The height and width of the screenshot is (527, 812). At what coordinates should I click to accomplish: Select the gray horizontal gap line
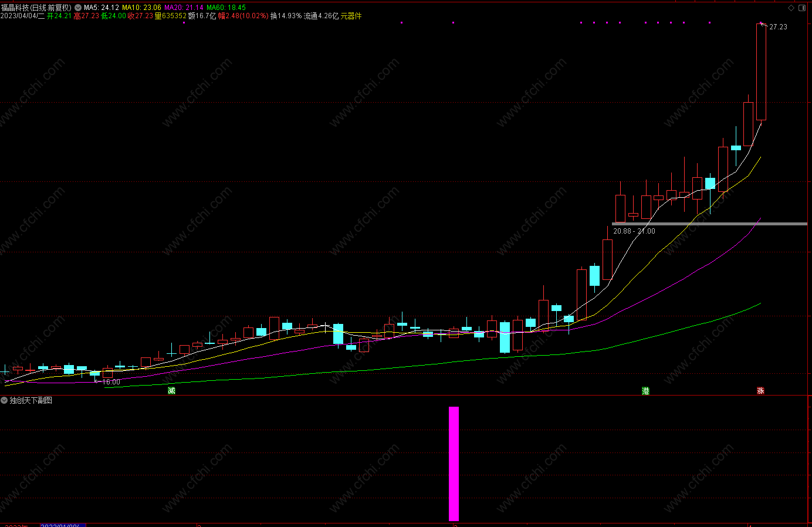point(709,224)
